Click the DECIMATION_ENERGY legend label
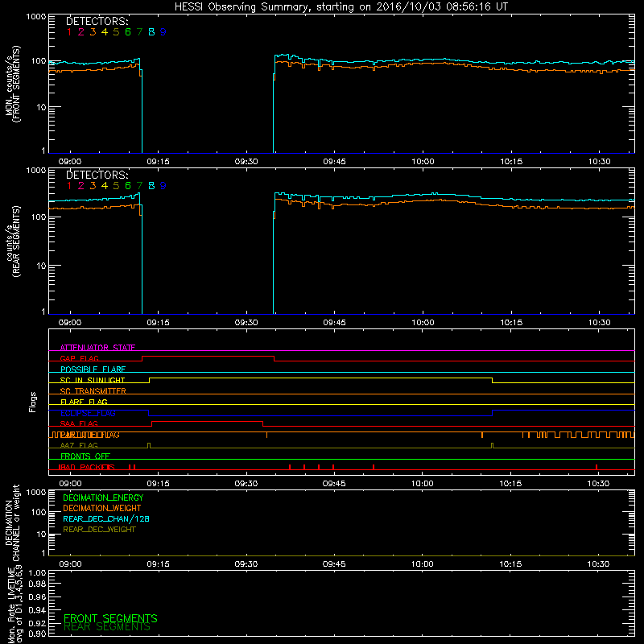This screenshot has width=644, height=644. coord(103,497)
